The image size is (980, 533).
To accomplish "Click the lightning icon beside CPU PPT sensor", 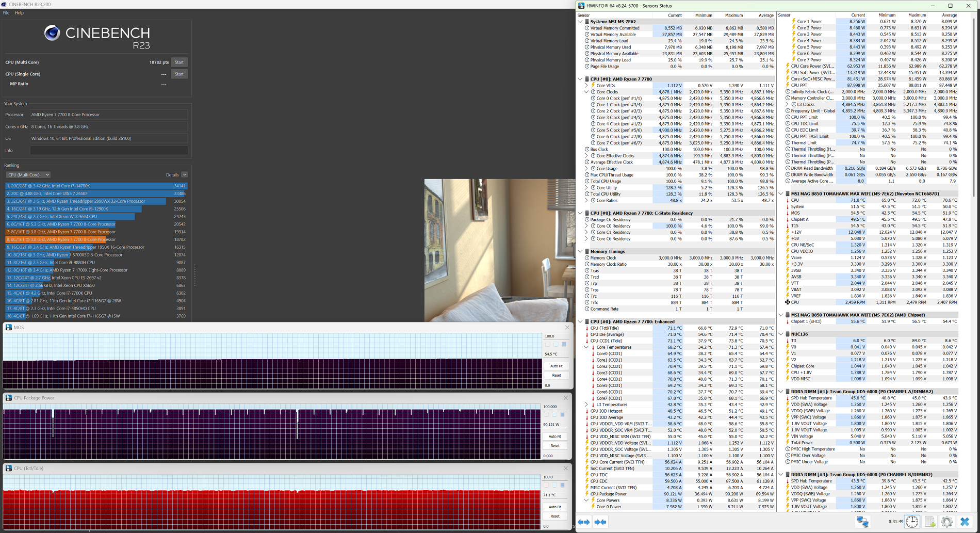I will 788,85.
